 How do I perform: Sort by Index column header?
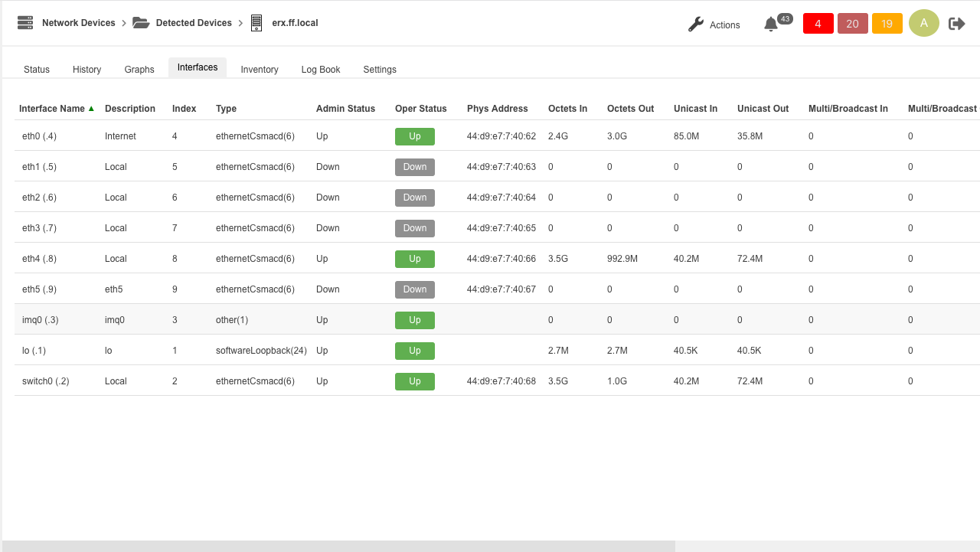tap(184, 109)
